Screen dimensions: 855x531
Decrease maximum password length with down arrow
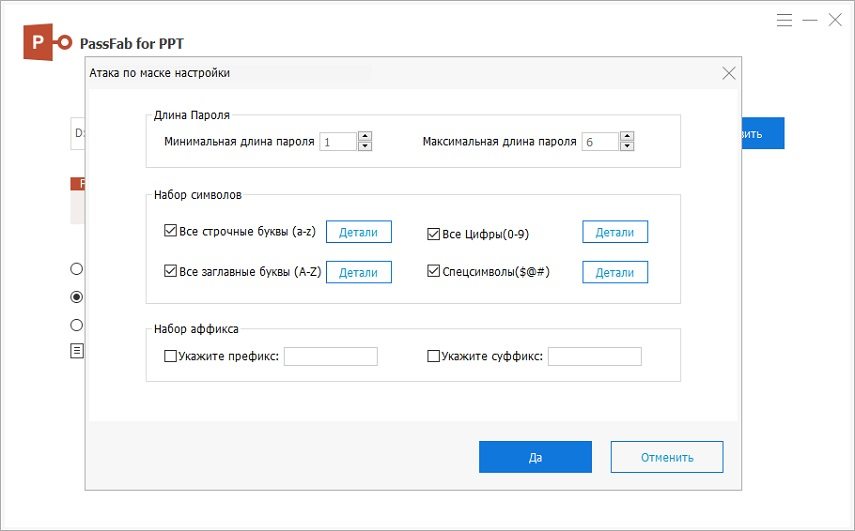pyautogui.click(x=627, y=146)
